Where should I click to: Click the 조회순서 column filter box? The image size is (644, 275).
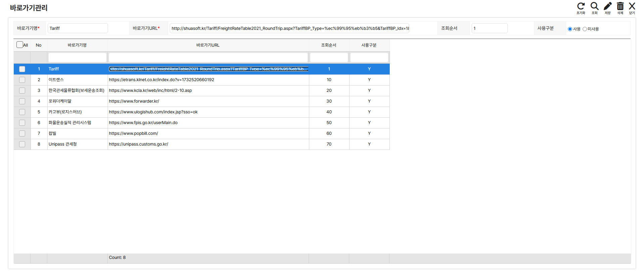tap(329, 58)
